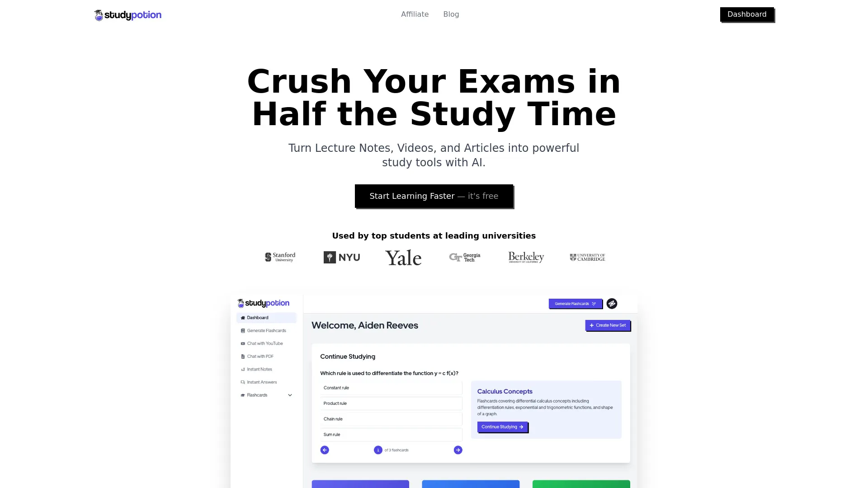The image size is (868, 488).
Task: Click the Generate Flashcards sidebar icon
Action: (x=243, y=330)
